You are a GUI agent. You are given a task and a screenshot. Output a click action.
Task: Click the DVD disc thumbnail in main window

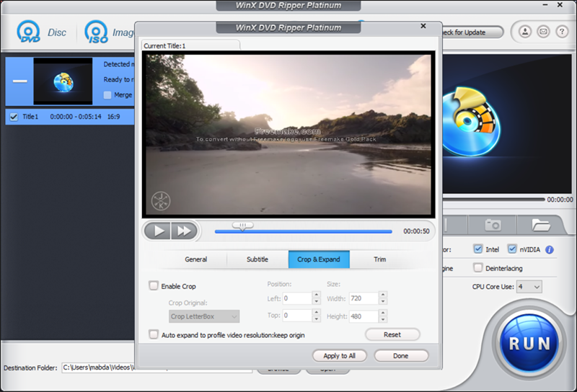(x=63, y=81)
